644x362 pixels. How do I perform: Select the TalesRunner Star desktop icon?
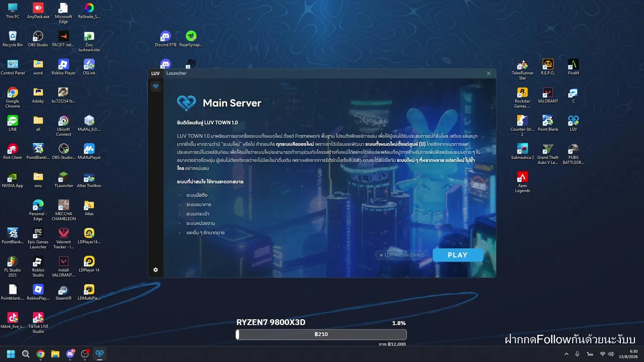[522, 69]
